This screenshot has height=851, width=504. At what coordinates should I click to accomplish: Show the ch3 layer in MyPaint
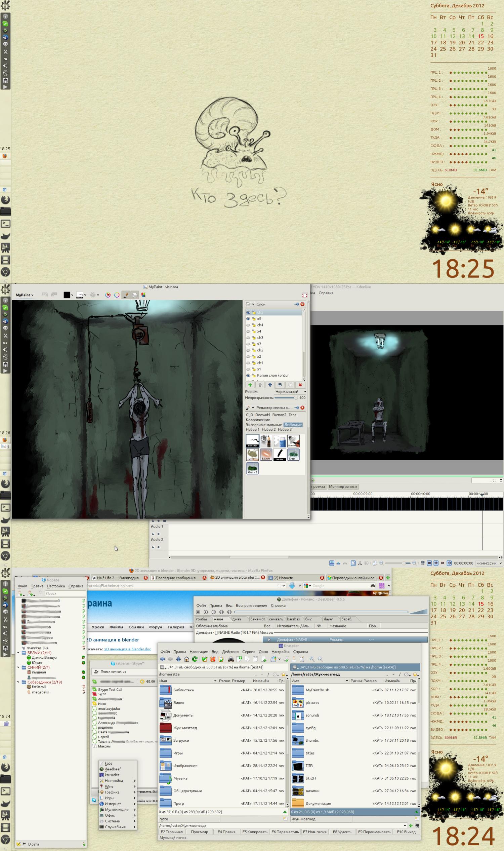[248, 338]
